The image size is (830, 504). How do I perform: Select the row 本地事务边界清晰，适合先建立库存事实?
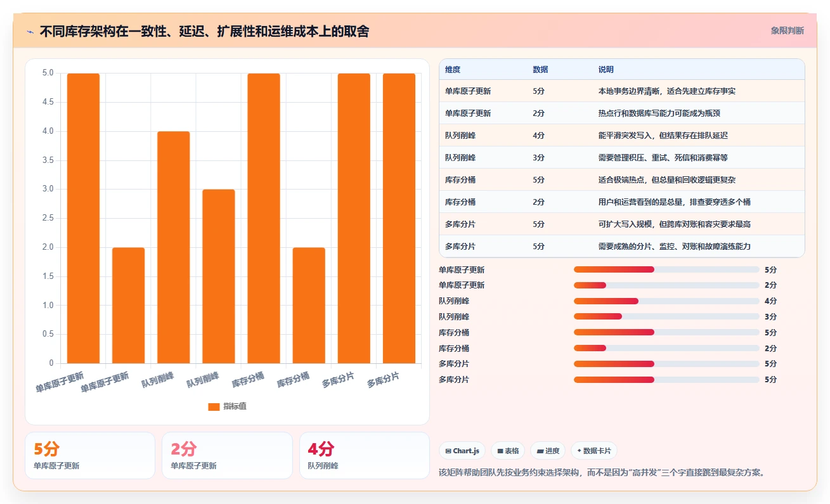tap(621, 91)
